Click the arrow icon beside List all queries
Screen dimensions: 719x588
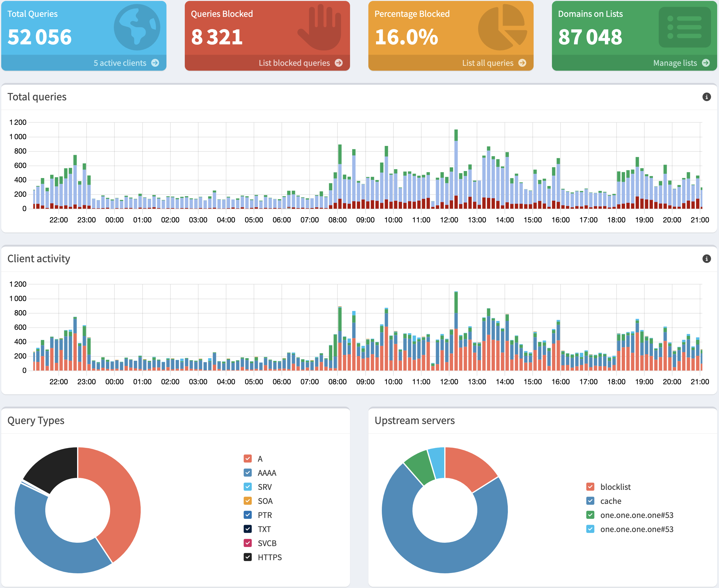[523, 63]
